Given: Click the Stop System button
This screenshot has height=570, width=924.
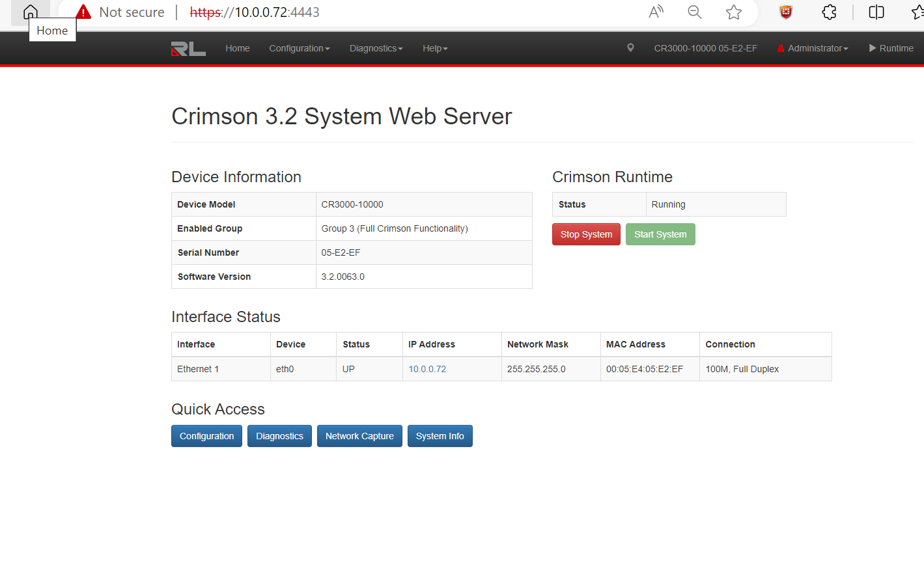Looking at the screenshot, I should coord(586,234).
